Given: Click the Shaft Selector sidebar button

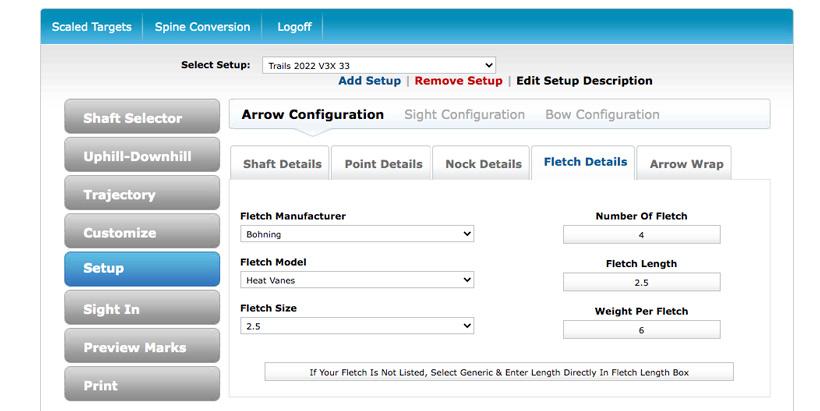Looking at the screenshot, I should (x=142, y=118).
